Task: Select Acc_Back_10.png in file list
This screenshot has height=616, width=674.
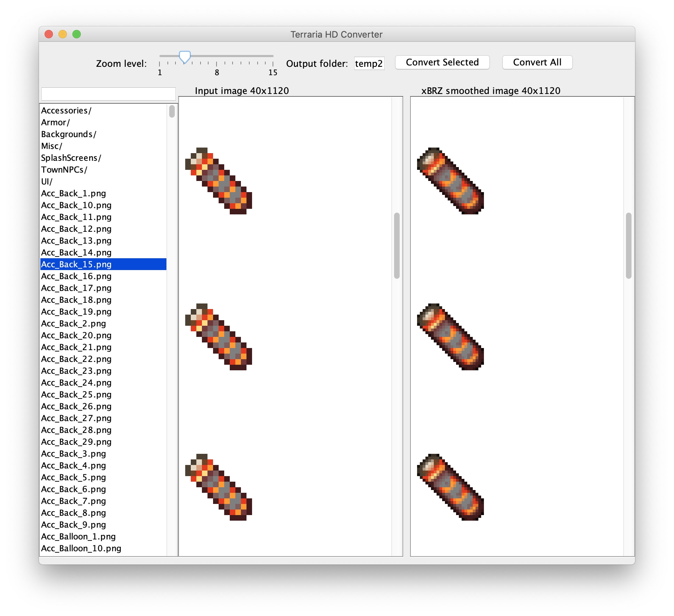Action: pos(103,205)
